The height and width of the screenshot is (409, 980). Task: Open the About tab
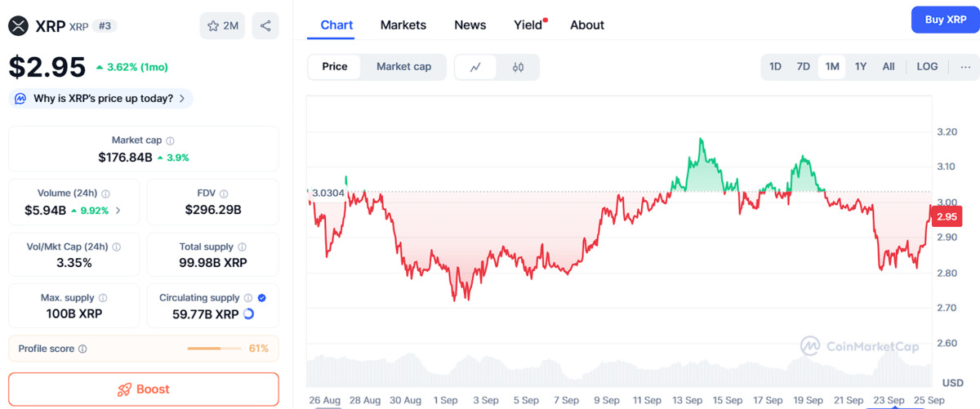587,25
